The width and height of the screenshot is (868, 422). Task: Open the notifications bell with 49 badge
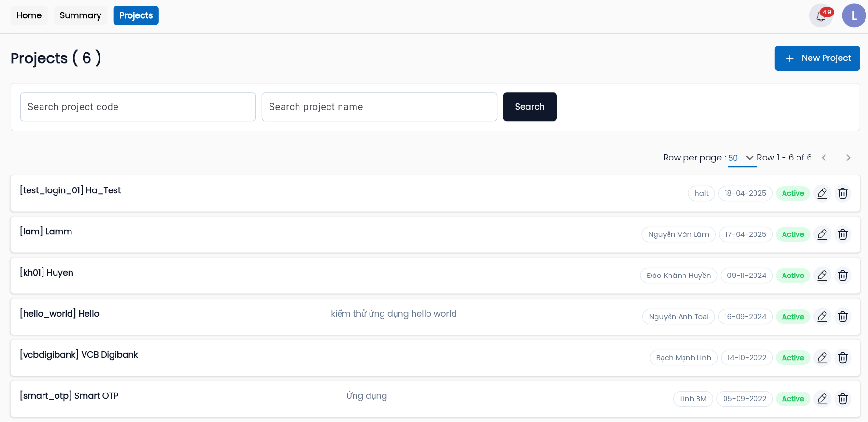coord(821,15)
